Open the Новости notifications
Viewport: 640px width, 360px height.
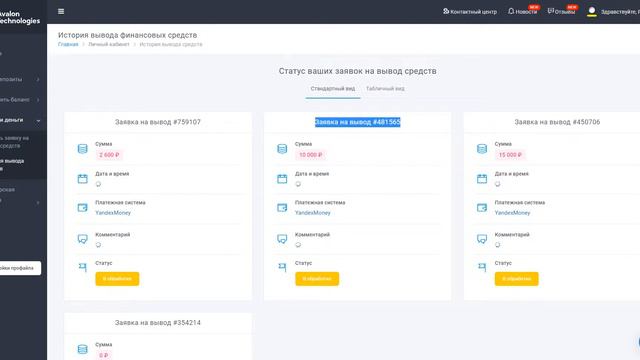pos(522,11)
